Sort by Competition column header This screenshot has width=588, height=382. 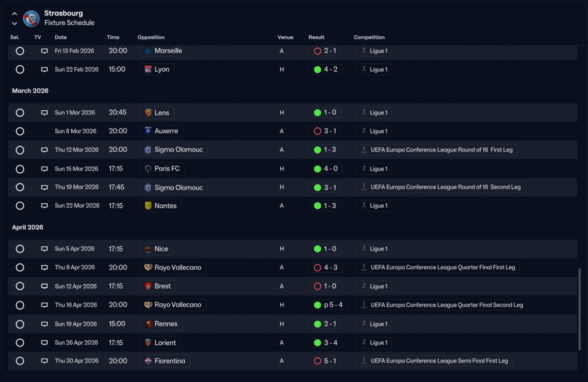point(369,37)
